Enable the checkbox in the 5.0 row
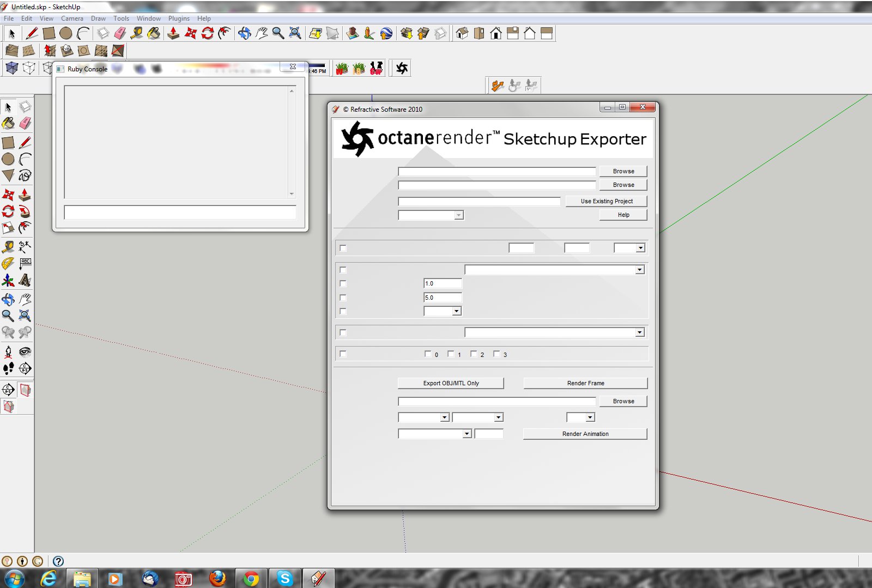The width and height of the screenshot is (872, 588). point(343,298)
